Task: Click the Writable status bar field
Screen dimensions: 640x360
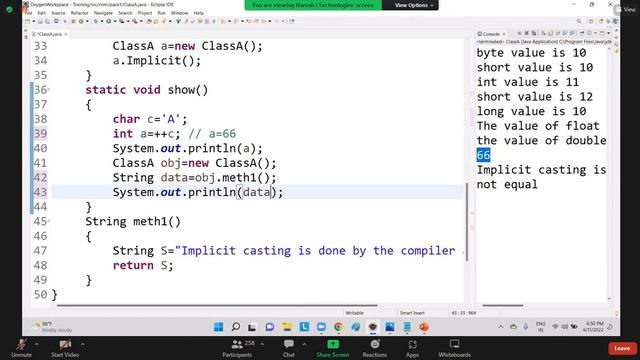Action: coord(354,313)
